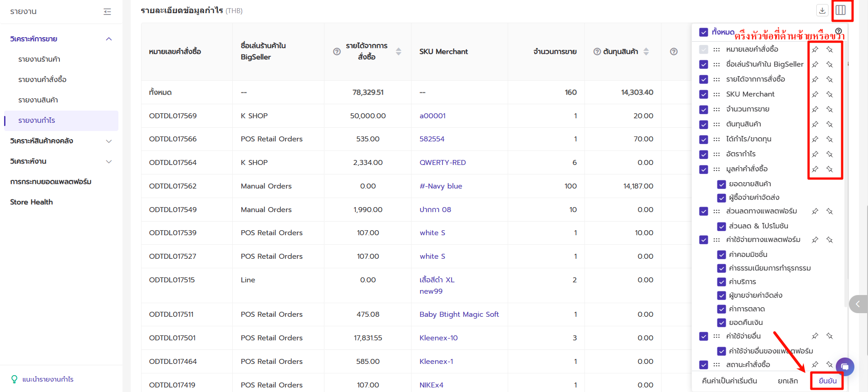
Task: Click คืนค่าเป็นค่าเริ่มต้น reset button
Action: tap(729, 381)
